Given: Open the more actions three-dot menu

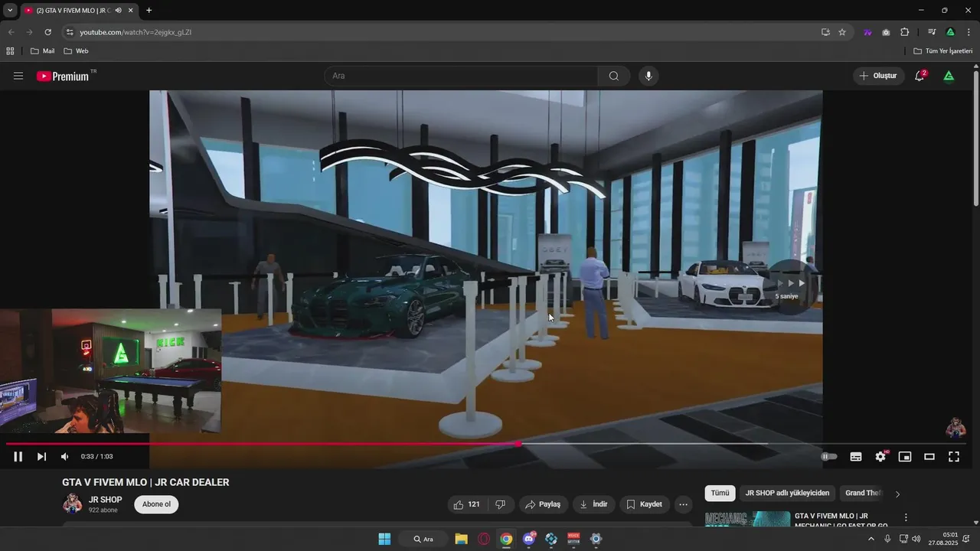Looking at the screenshot, I should click(x=684, y=504).
